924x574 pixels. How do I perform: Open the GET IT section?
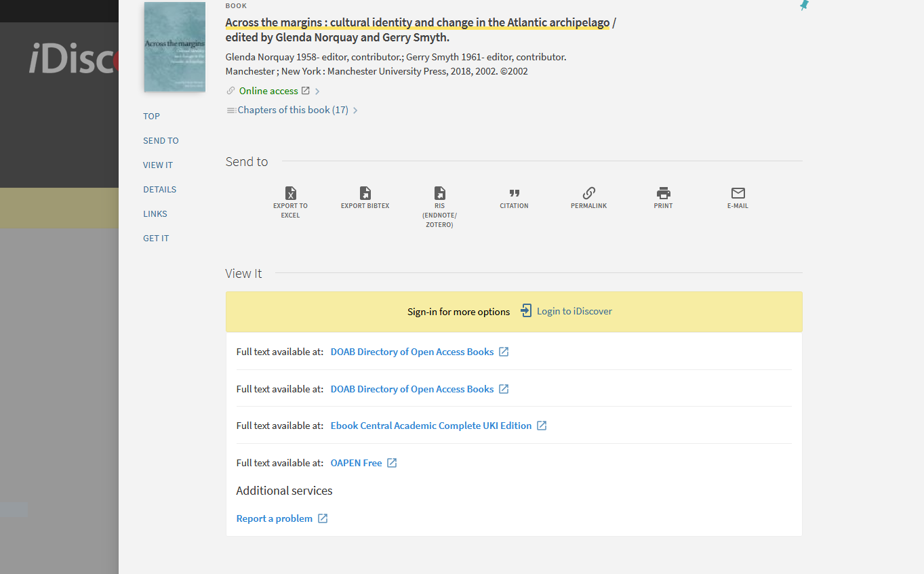click(x=156, y=238)
